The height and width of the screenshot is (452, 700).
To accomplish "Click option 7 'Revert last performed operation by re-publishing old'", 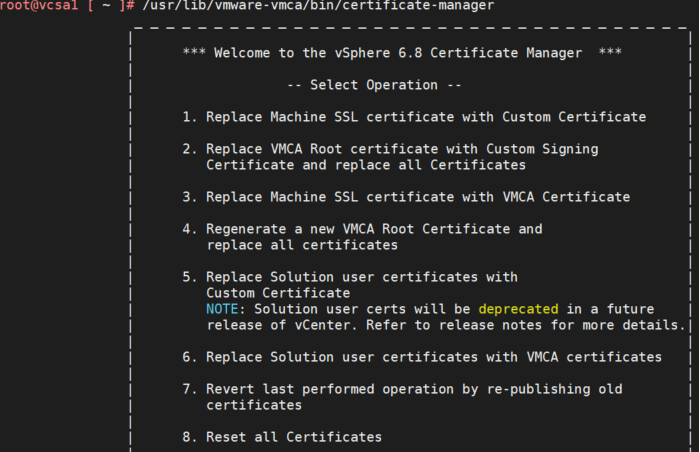I will (x=402, y=389).
